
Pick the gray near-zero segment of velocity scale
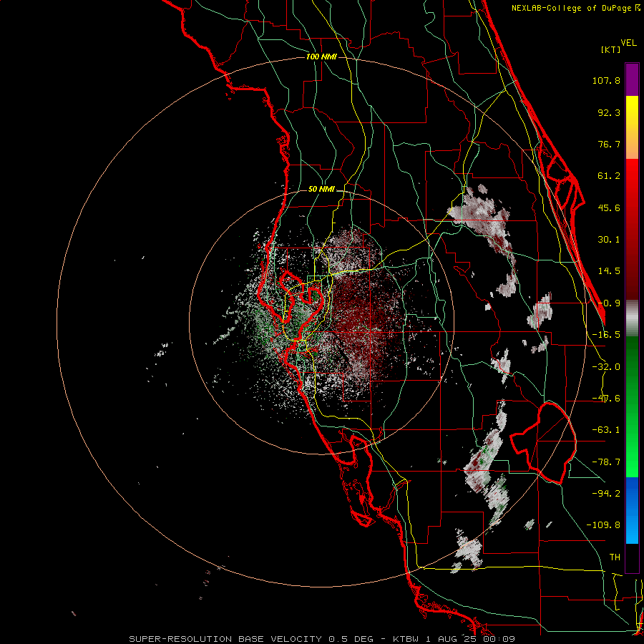point(632,318)
